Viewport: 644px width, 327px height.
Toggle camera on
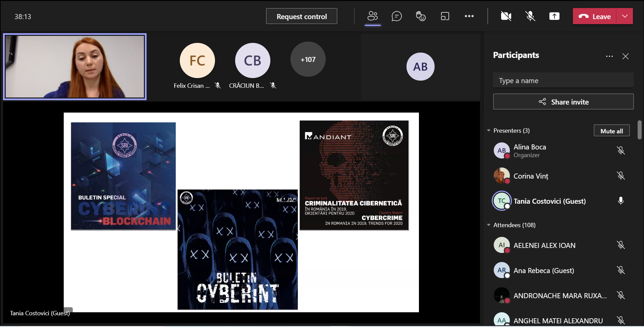pyautogui.click(x=506, y=16)
